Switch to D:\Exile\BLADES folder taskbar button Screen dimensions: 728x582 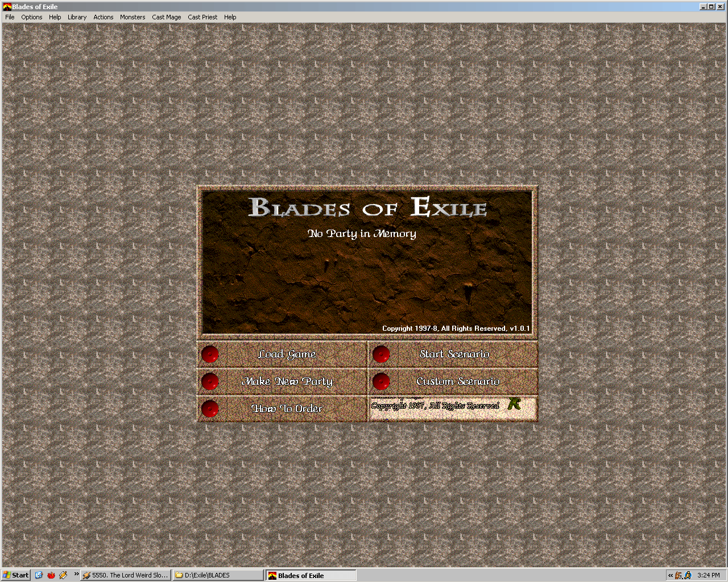point(218,575)
